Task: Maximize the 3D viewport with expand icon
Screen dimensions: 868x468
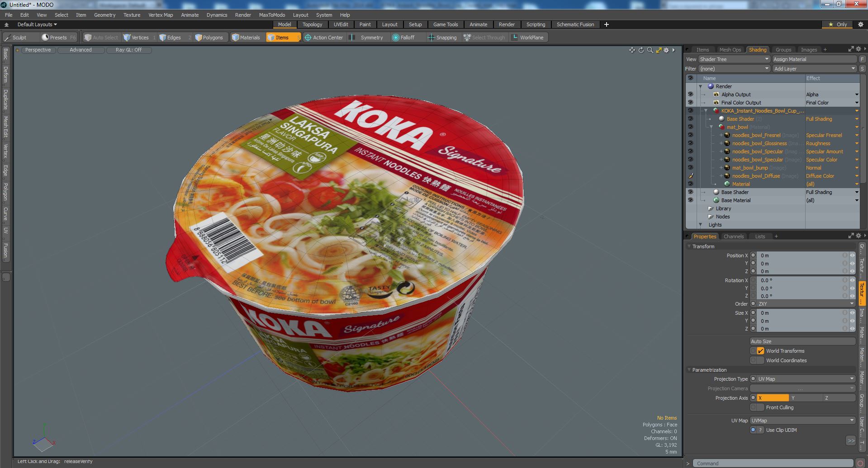Action: click(659, 50)
